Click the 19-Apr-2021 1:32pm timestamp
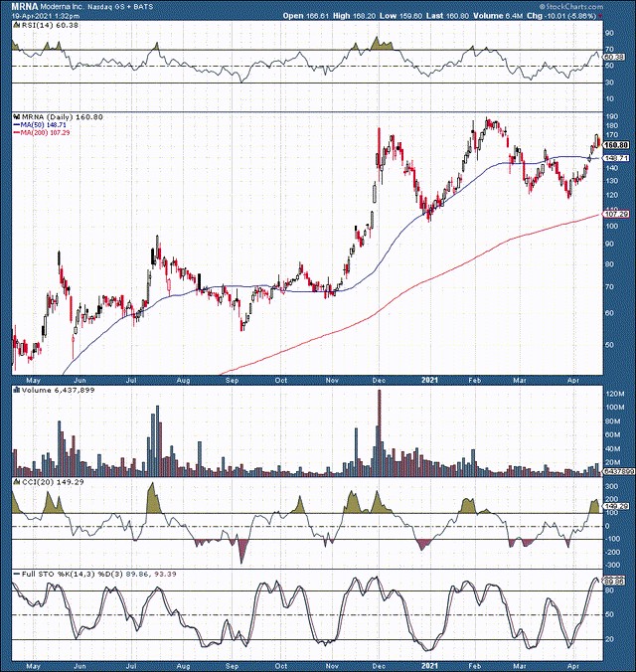 pos(46,16)
